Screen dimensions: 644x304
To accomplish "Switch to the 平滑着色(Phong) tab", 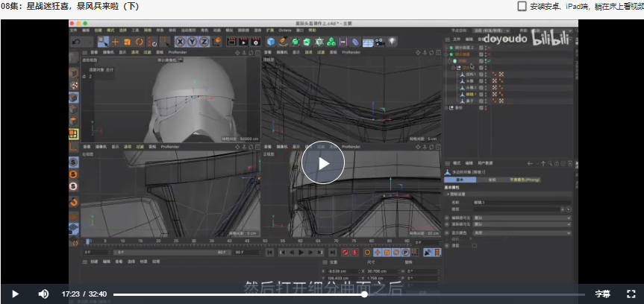I will [x=525, y=180].
